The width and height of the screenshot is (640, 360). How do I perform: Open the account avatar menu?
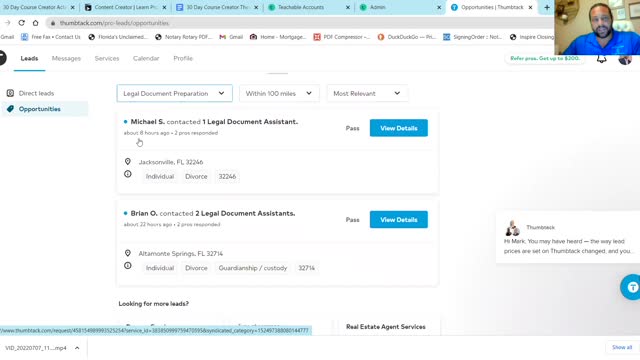[x=625, y=60]
